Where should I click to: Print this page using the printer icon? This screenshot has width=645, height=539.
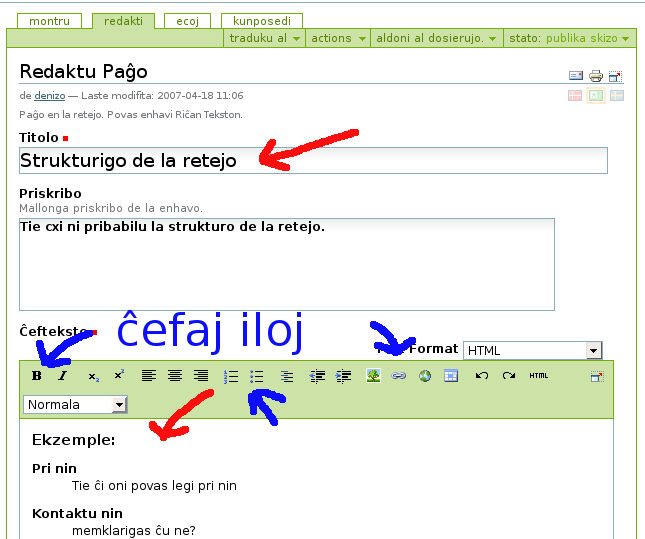click(x=596, y=76)
